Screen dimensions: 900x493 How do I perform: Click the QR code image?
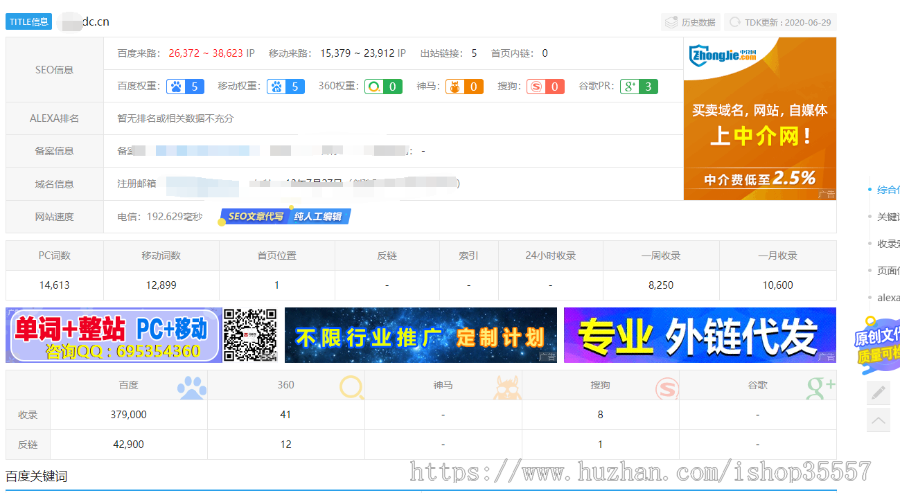tap(250, 335)
